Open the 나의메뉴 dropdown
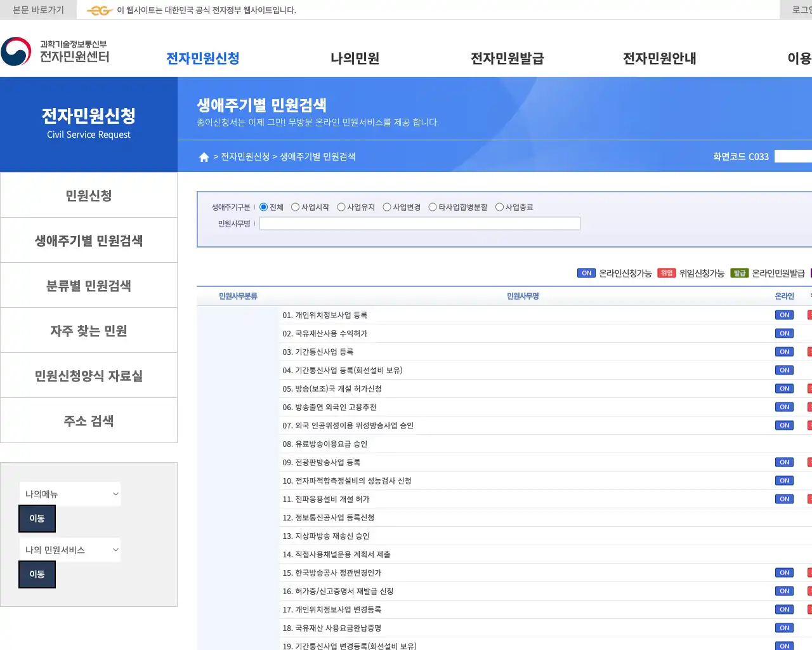812x650 pixels. click(70, 494)
